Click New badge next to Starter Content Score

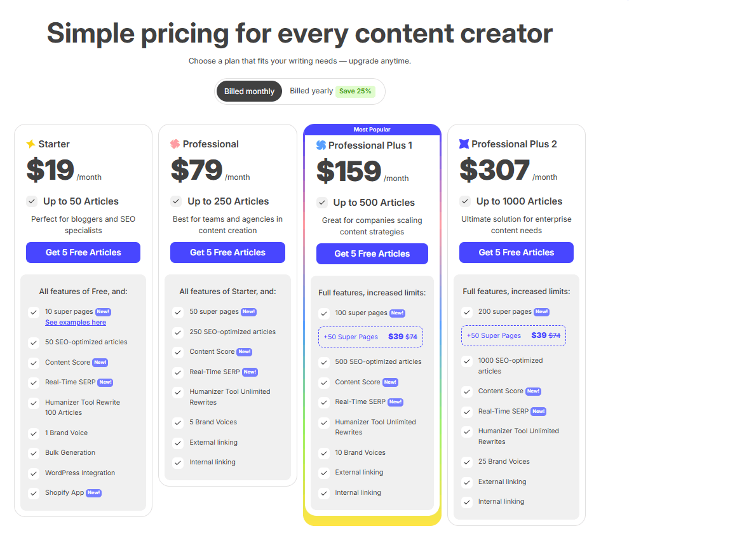pos(100,362)
